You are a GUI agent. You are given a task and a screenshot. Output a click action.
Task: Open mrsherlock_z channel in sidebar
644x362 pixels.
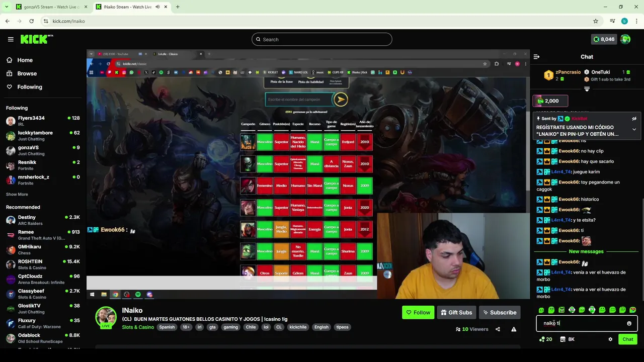(x=43, y=180)
